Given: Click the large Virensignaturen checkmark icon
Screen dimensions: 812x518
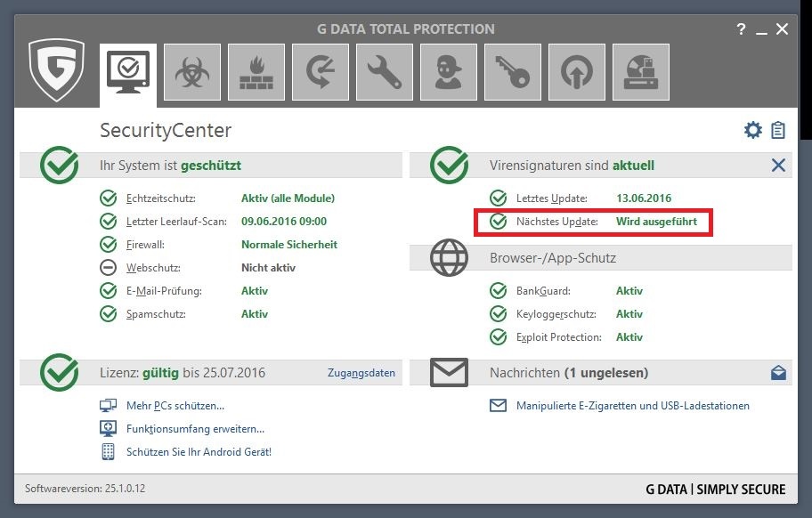Looking at the screenshot, I should point(449,165).
